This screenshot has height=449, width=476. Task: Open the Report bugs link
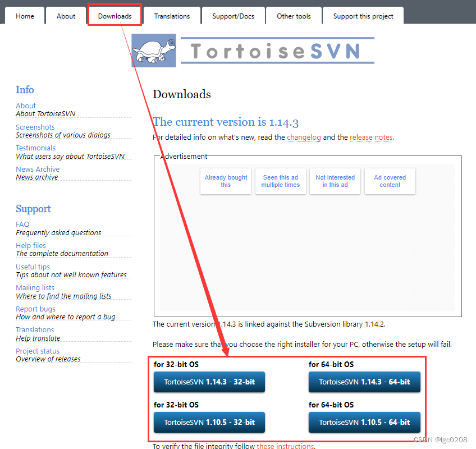(35, 309)
